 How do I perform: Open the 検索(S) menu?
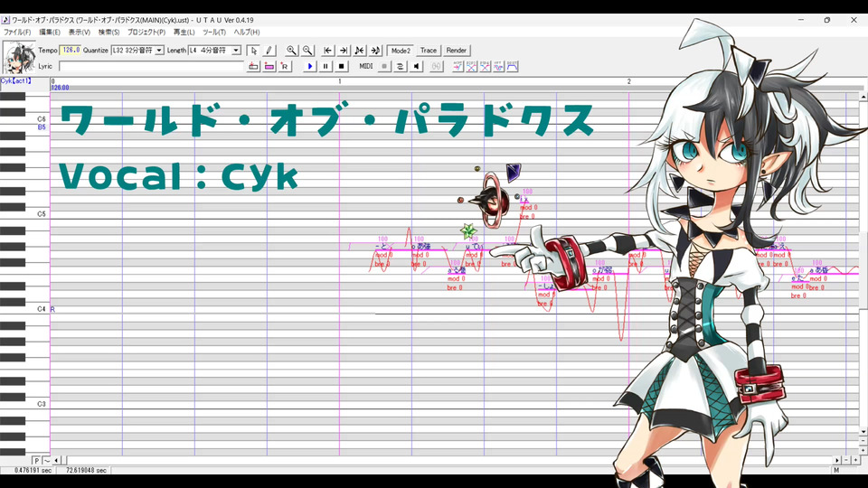pos(108,33)
